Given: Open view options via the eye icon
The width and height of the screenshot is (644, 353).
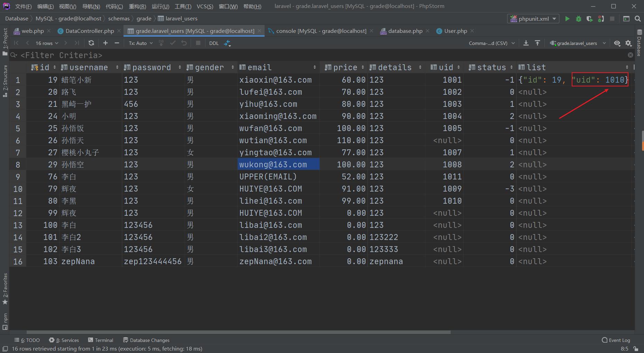Looking at the screenshot, I should point(617,43).
